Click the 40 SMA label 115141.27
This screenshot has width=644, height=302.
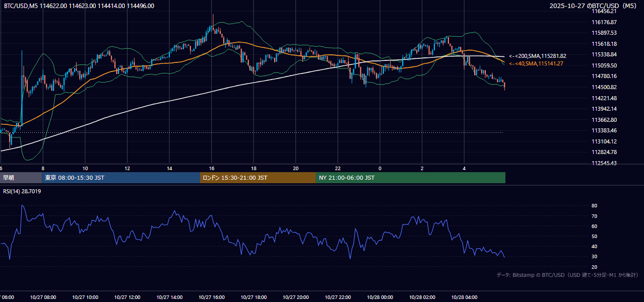point(536,63)
